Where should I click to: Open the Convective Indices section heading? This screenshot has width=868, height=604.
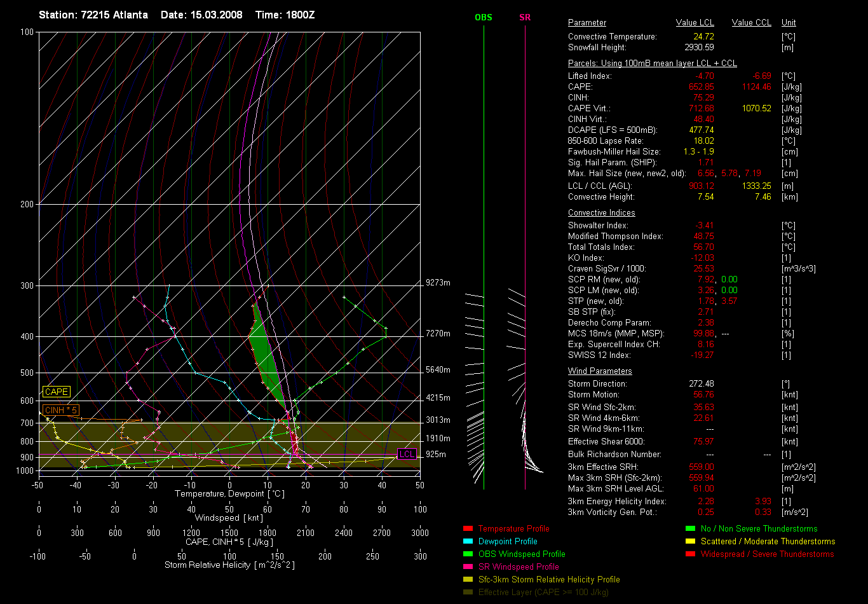tap(601, 213)
